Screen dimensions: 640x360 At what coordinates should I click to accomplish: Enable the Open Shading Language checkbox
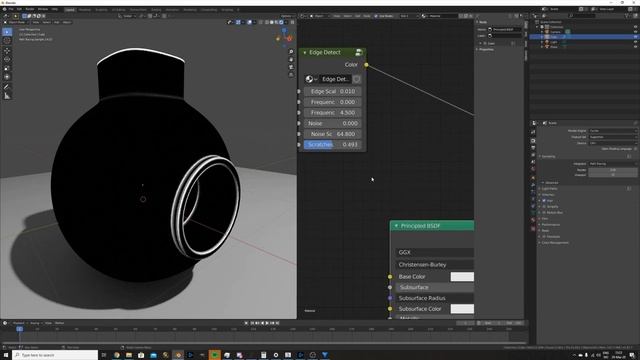click(636, 149)
